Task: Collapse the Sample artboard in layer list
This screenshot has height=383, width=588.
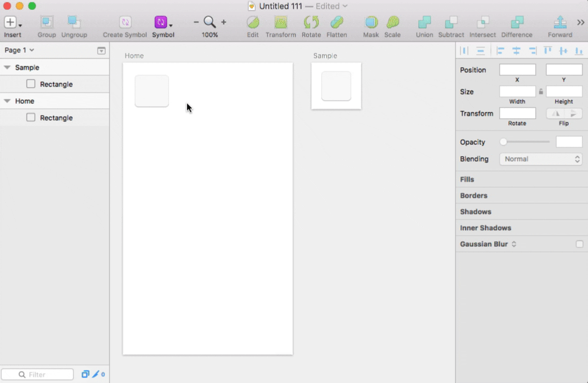Action: pos(7,67)
